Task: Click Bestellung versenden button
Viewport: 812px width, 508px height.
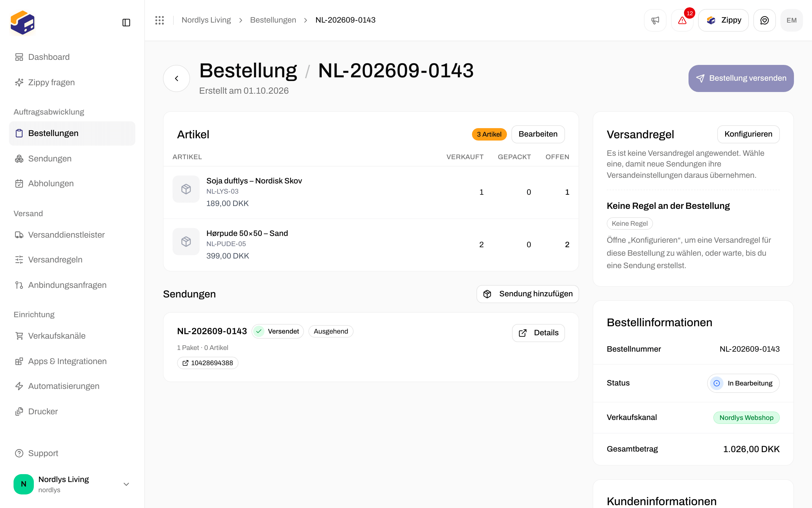Action: click(741, 78)
